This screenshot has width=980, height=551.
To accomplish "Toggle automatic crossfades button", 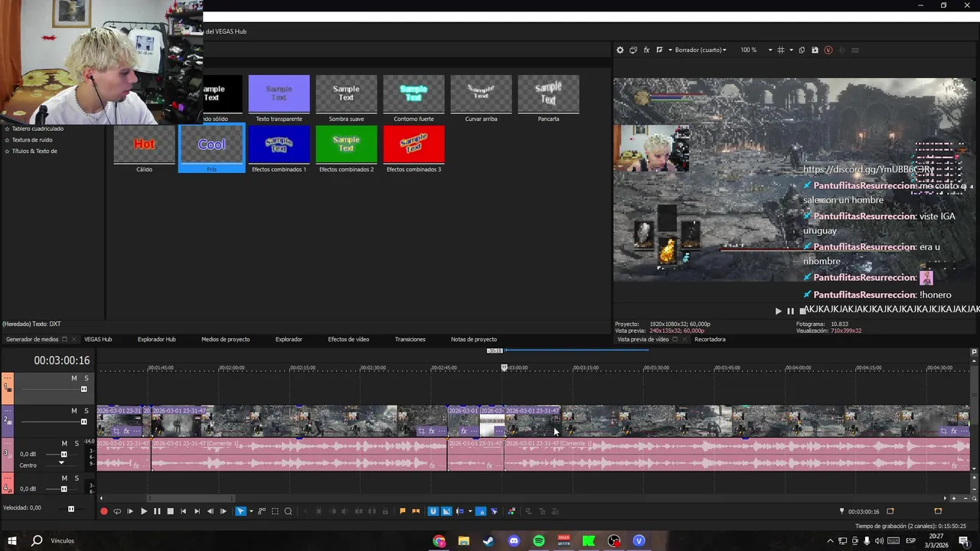I will point(446,511).
